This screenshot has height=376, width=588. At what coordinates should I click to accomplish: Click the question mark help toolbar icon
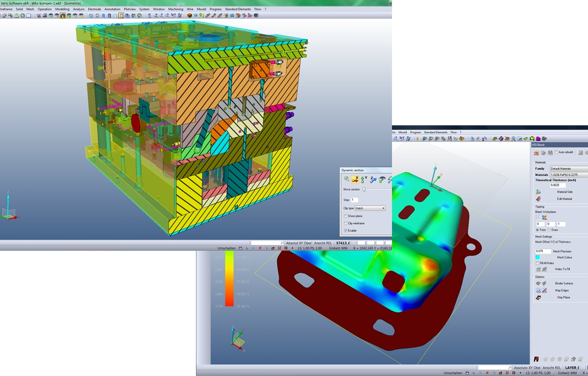click(x=149, y=15)
